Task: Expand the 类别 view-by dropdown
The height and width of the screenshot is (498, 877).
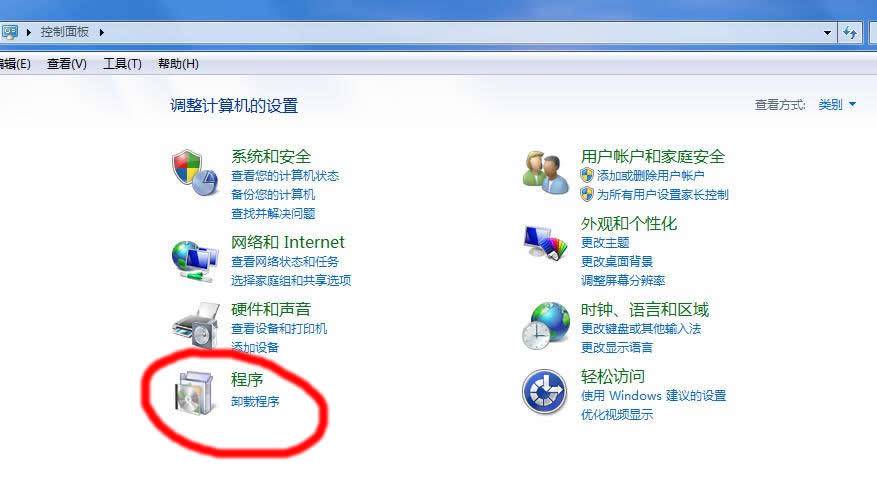Action: tap(837, 105)
